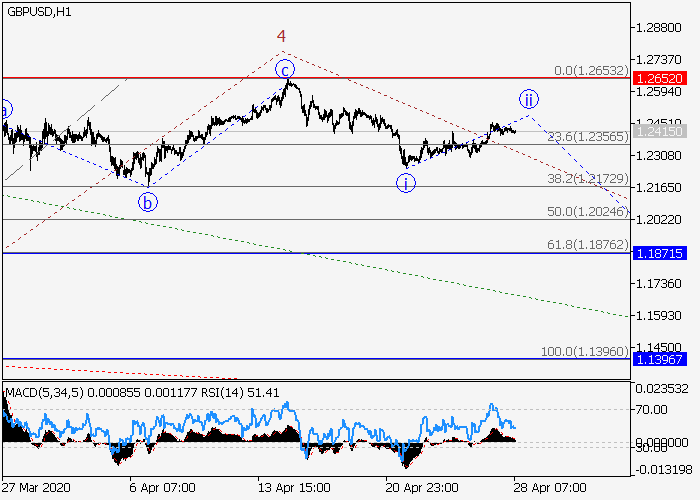Click the RSI(14) 51.41 indicator label
The width and height of the screenshot is (700, 500).
240,393
